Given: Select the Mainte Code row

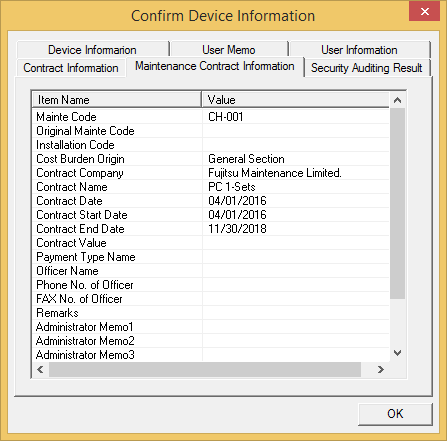Looking at the screenshot, I should (211, 117).
